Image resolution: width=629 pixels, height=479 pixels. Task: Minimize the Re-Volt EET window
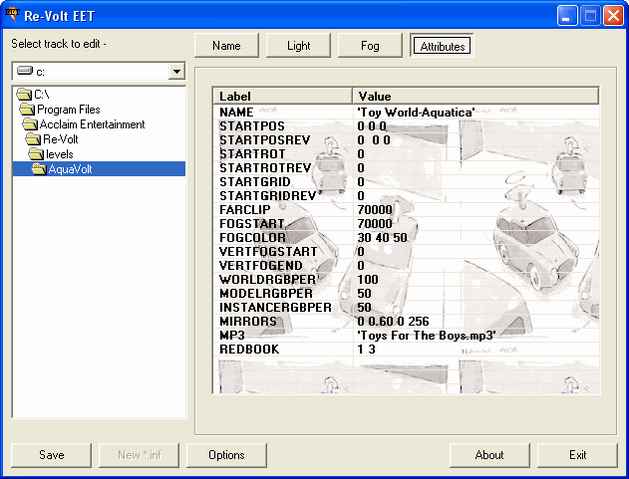tap(567, 16)
